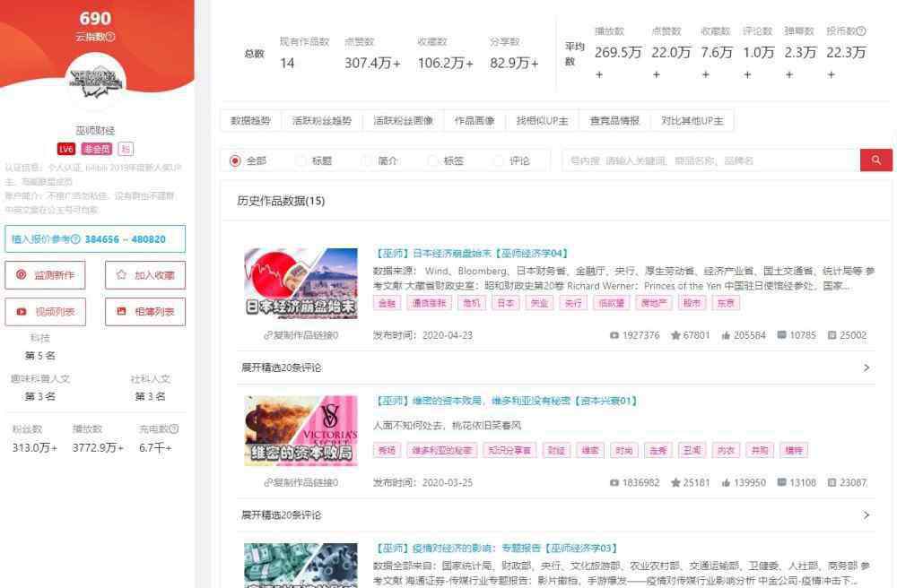897x588 pixels.
Task: Click the 时尚 tag
Action: click(x=624, y=450)
